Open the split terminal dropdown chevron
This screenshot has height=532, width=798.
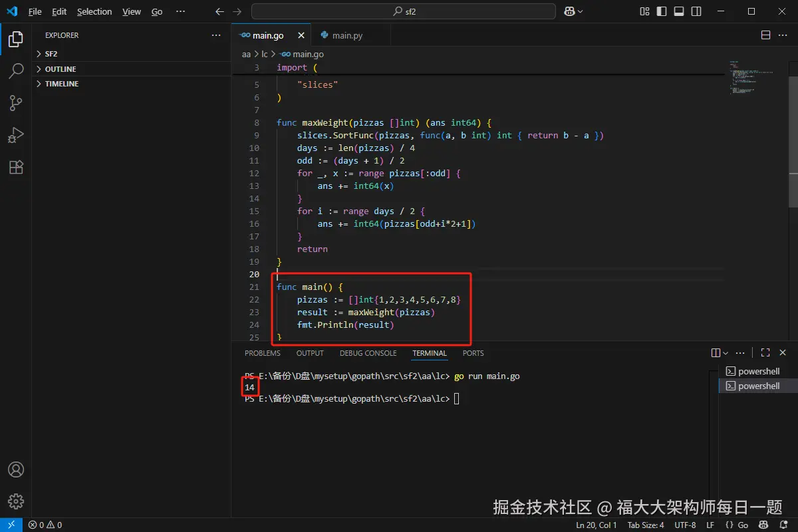726,352
